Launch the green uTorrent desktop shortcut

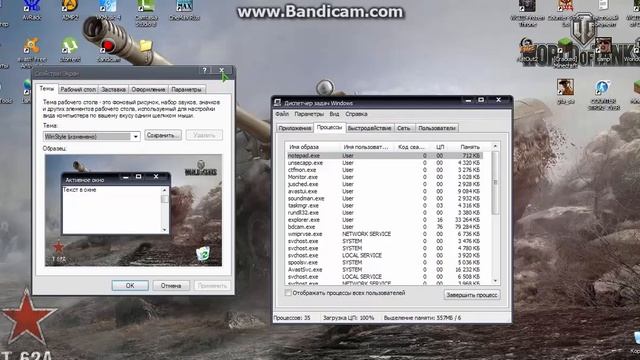click(x=70, y=50)
